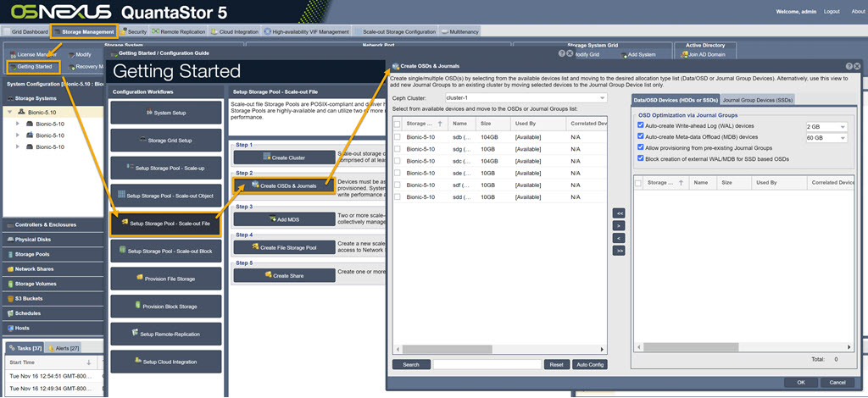The width and height of the screenshot is (868, 398).
Task: Open Scale-out Storage Configuration tab
Action: tap(395, 31)
